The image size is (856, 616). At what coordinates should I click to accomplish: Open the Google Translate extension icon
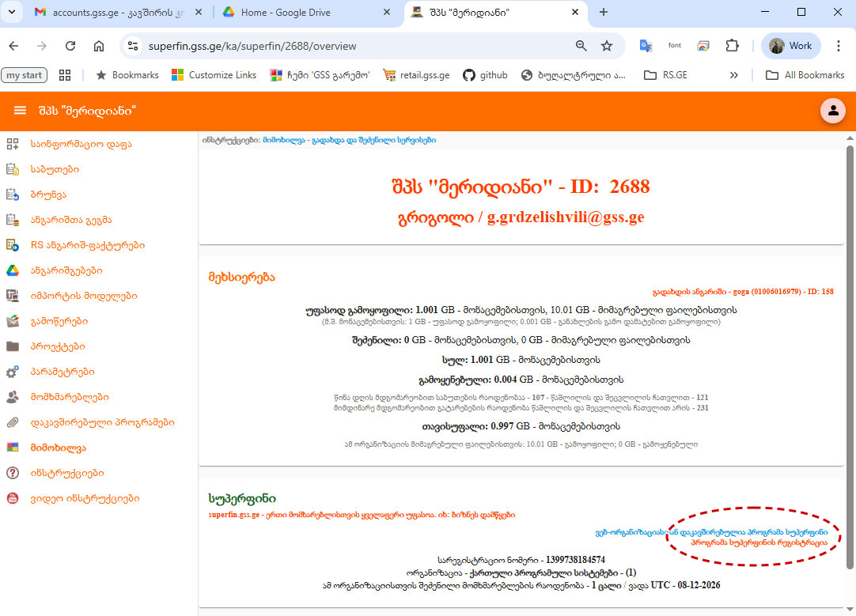coord(646,46)
